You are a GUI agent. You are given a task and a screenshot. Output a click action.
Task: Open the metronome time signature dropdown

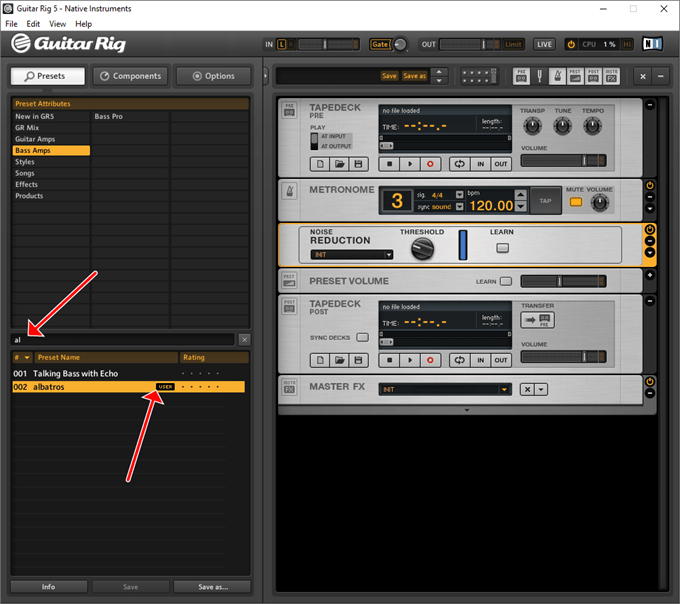pos(459,195)
